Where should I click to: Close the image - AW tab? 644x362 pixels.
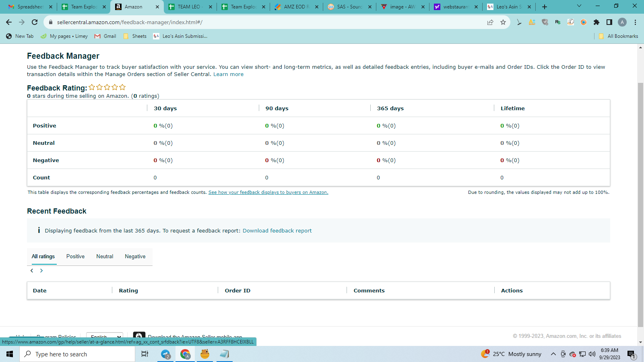[423, 7]
